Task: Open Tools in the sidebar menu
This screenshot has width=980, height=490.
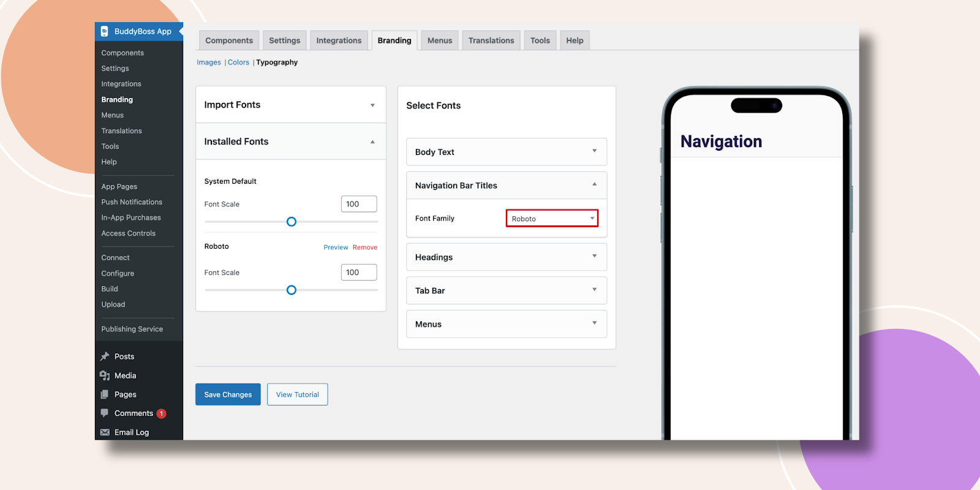Action: pyautogui.click(x=110, y=146)
